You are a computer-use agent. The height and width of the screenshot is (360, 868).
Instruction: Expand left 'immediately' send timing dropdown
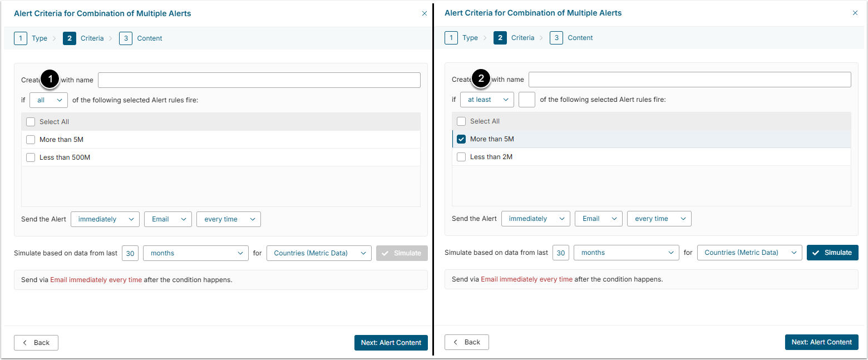(105, 219)
